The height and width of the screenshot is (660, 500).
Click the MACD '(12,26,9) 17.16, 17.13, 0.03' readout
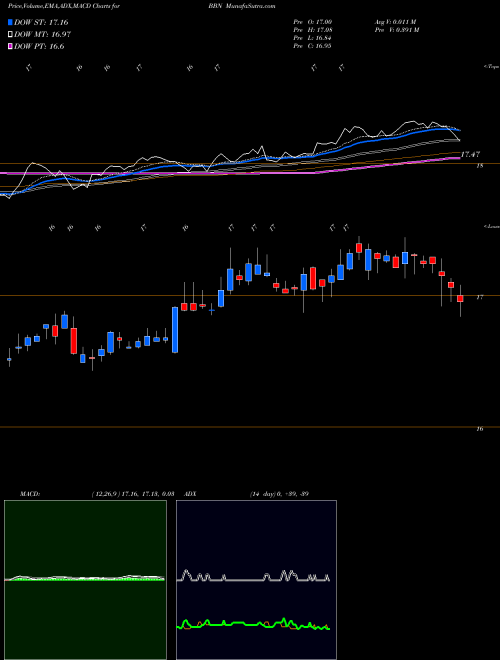click(x=133, y=494)
